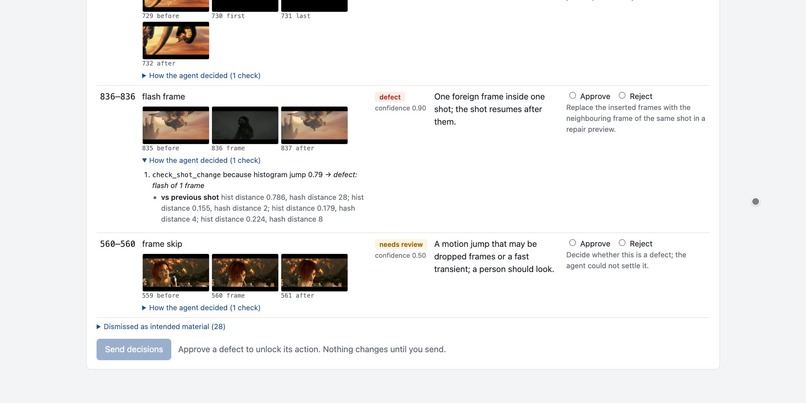Select Reject for flash frame 836–836

click(622, 96)
